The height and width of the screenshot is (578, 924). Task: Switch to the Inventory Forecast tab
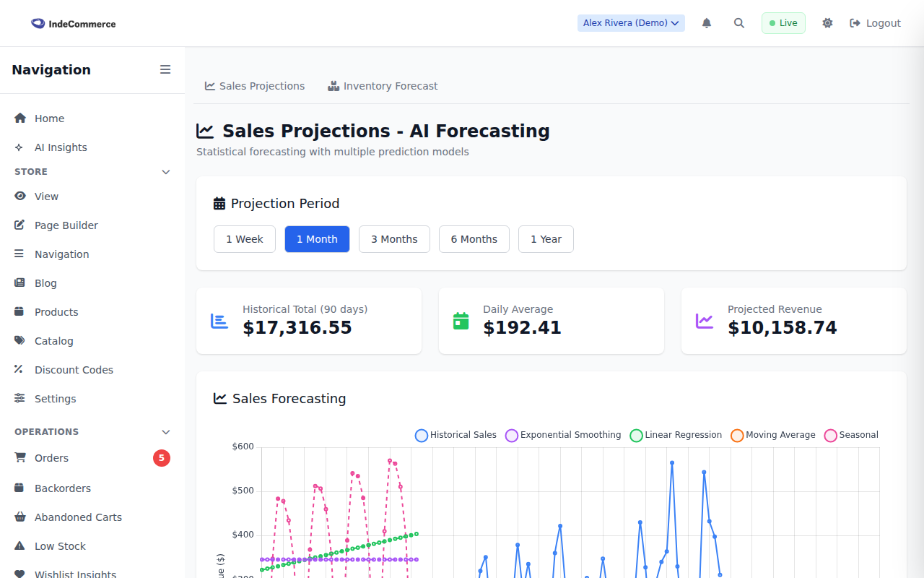click(x=383, y=86)
